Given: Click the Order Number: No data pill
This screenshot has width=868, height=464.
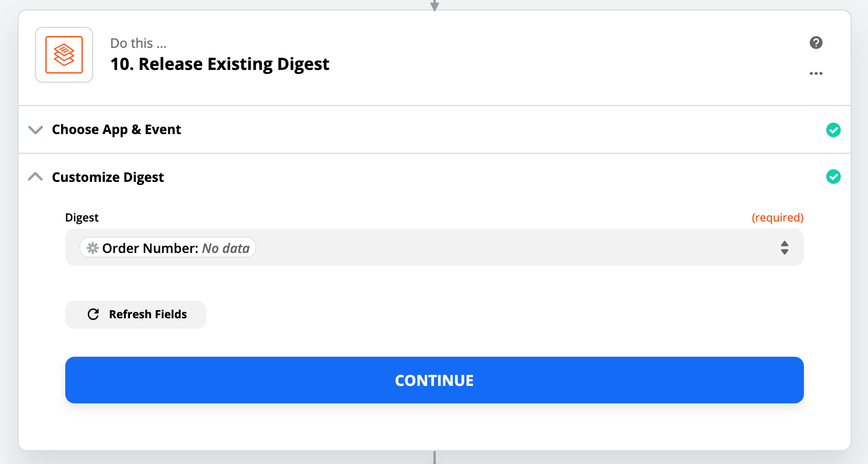Looking at the screenshot, I should coord(168,248).
